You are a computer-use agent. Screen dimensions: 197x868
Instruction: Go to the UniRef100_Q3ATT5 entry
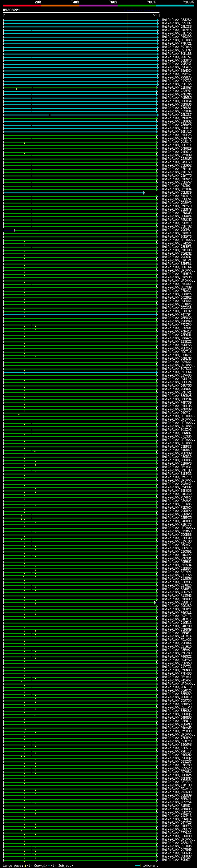click(176, 176)
